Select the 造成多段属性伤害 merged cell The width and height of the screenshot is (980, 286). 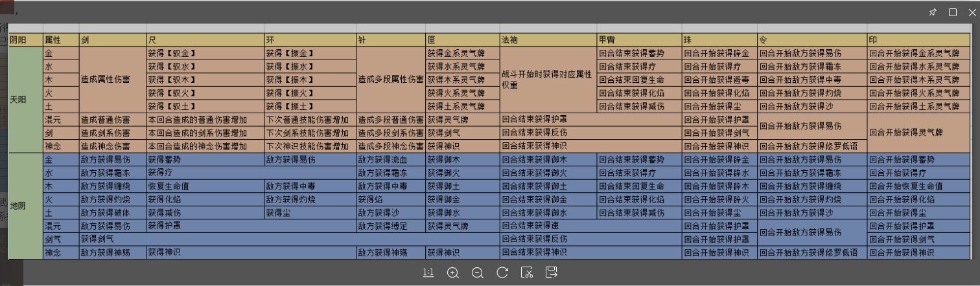point(391,80)
